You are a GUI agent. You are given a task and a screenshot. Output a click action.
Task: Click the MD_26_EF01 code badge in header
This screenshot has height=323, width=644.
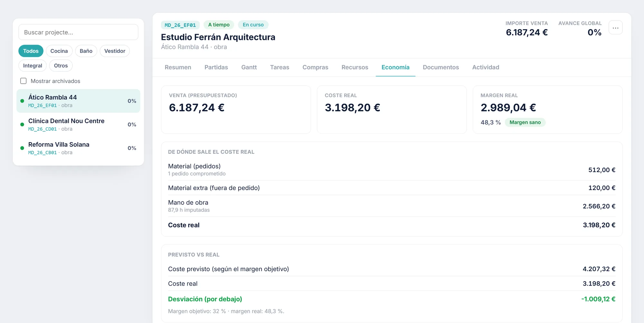(x=180, y=25)
